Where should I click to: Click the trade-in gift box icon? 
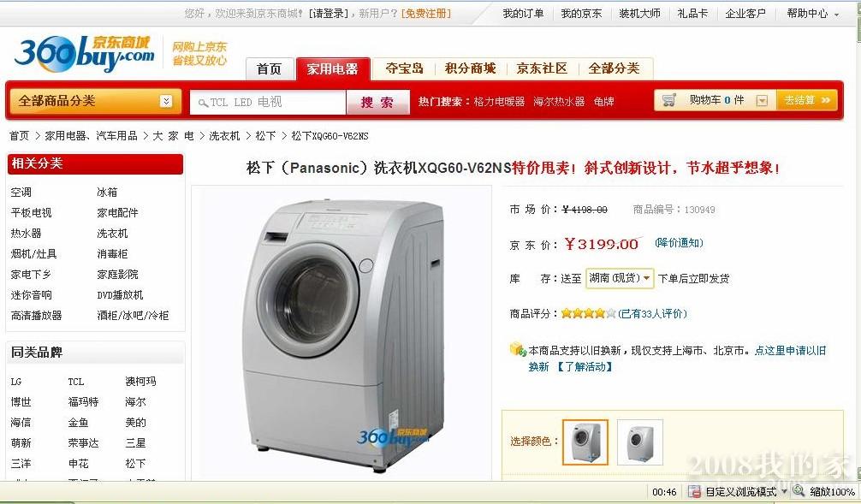518,349
